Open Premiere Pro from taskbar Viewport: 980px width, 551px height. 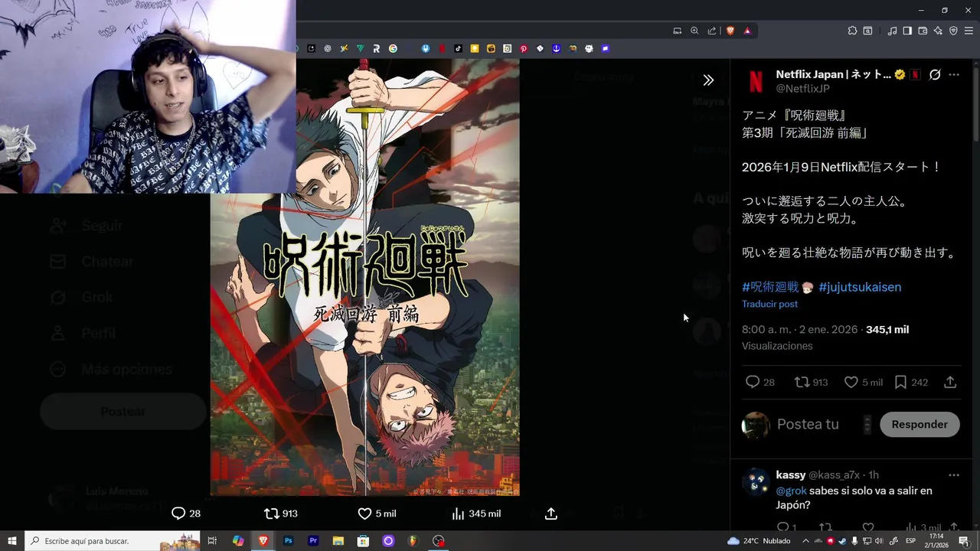coord(313,541)
